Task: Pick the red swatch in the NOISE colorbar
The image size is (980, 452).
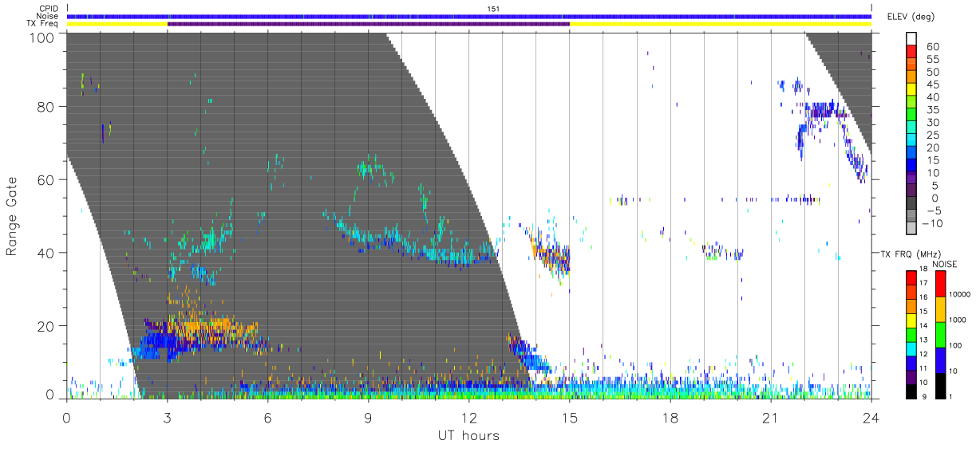Action: pyautogui.click(x=940, y=283)
